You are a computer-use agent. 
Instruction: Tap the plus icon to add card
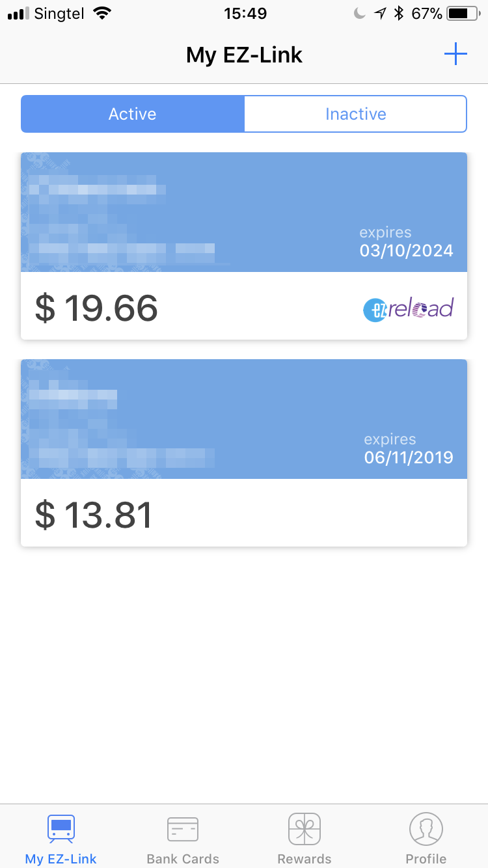[x=455, y=54]
